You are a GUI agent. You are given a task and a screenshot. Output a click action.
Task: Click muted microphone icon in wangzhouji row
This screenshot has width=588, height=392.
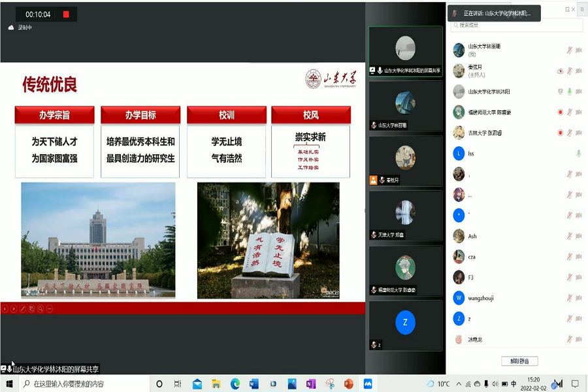[x=569, y=298]
